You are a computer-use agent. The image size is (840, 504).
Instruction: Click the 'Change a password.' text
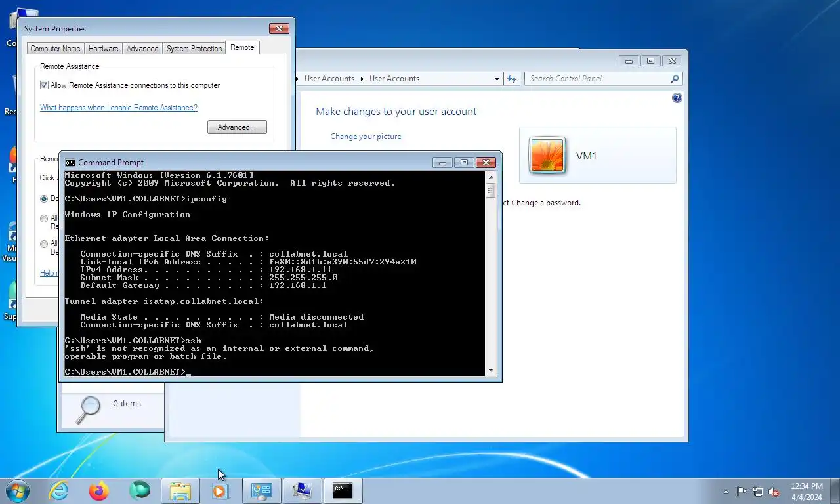[546, 203]
